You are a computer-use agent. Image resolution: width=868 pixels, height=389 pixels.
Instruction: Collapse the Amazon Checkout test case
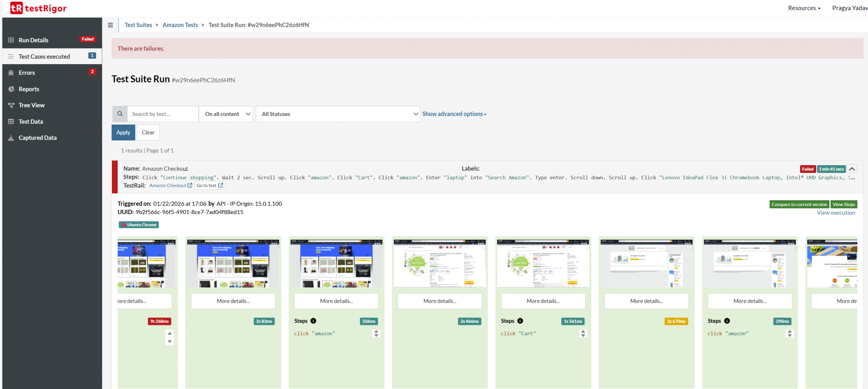point(852,169)
